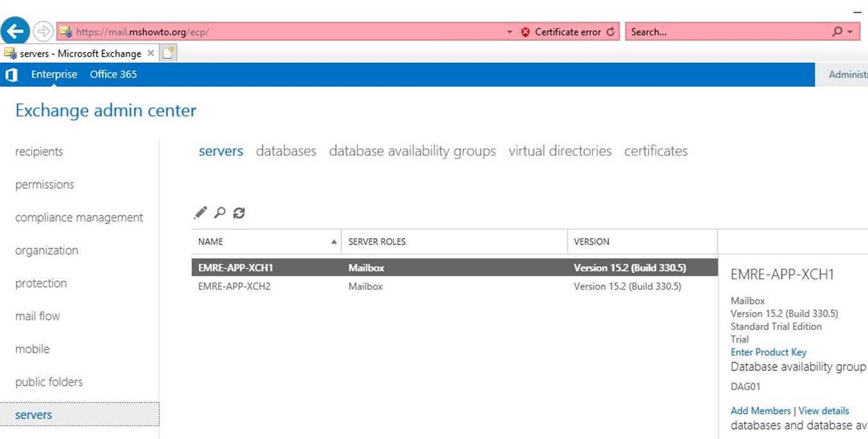Switch to the Enterprise tab

click(x=54, y=74)
